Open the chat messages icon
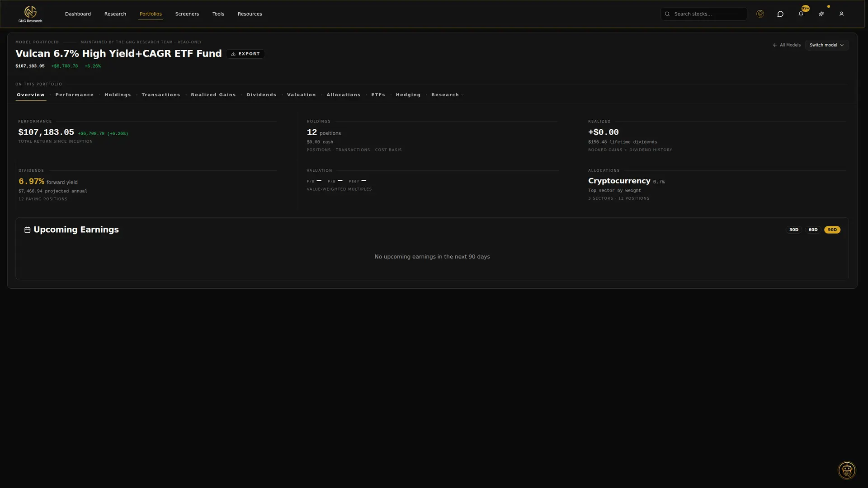 (x=780, y=14)
